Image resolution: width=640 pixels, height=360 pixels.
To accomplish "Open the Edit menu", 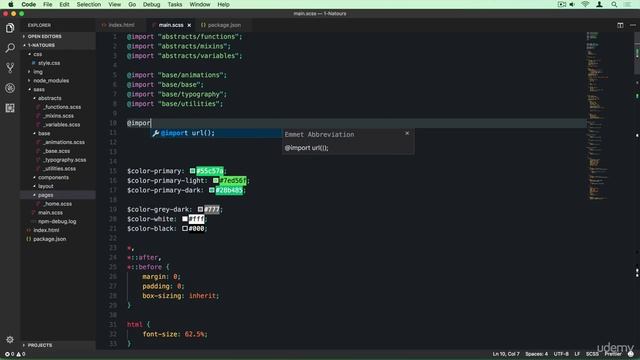I will pyautogui.click(x=64, y=4).
